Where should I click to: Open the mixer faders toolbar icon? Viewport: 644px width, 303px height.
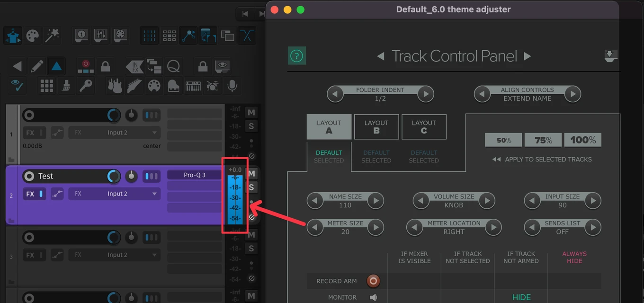click(101, 36)
